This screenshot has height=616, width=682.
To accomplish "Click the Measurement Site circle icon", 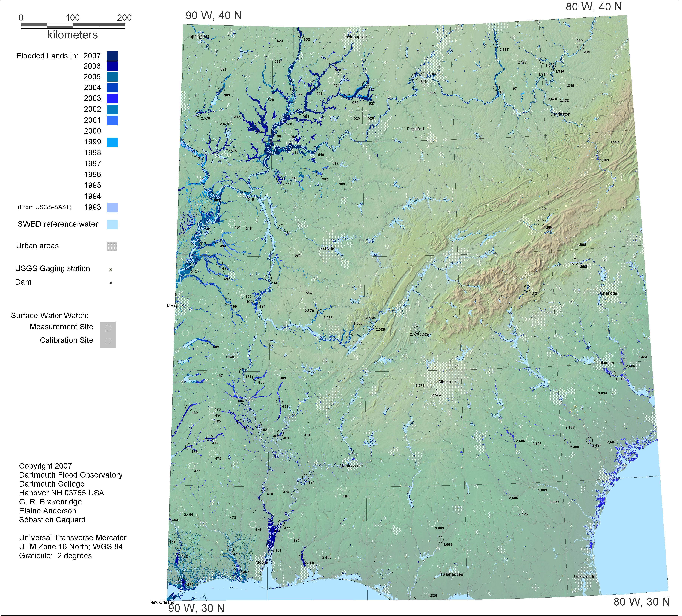I will (x=108, y=328).
